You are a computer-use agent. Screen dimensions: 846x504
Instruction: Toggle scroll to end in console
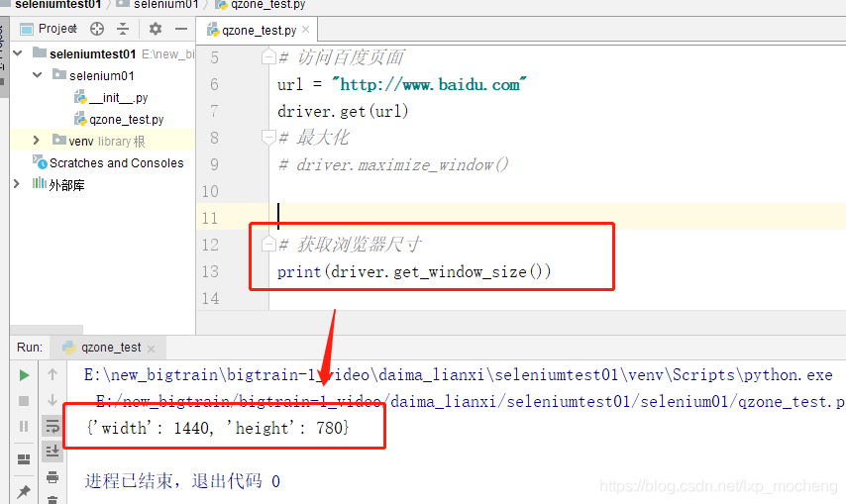pyautogui.click(x=53, y=452)
